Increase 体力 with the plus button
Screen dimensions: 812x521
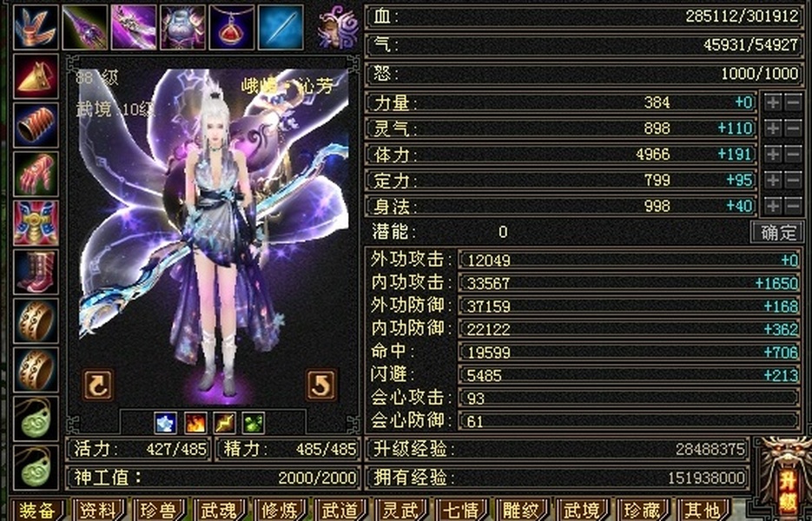773,155
